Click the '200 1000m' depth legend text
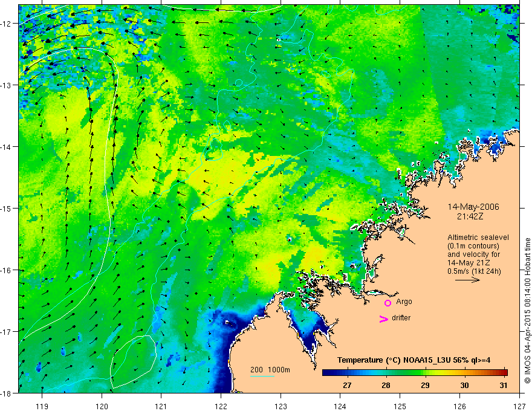The height and width of the screenshot is (411, 532). pyautogui.click(x=270, y=370)
